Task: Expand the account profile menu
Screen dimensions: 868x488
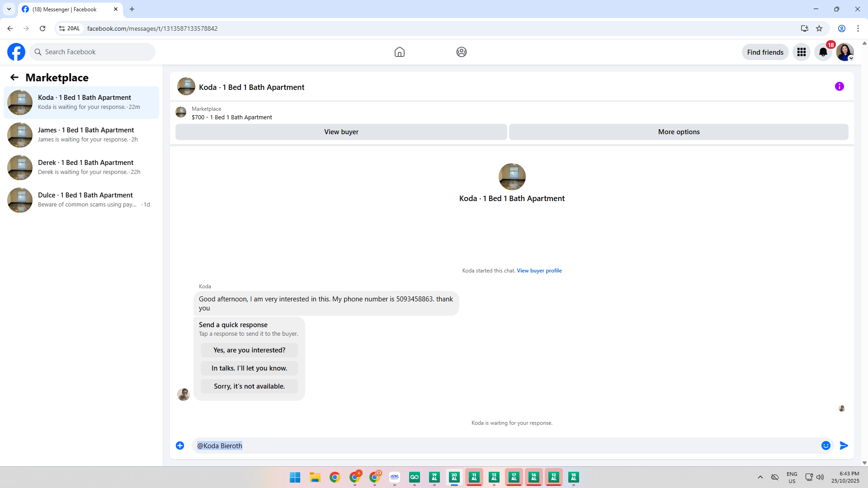Action: point(844,52)
